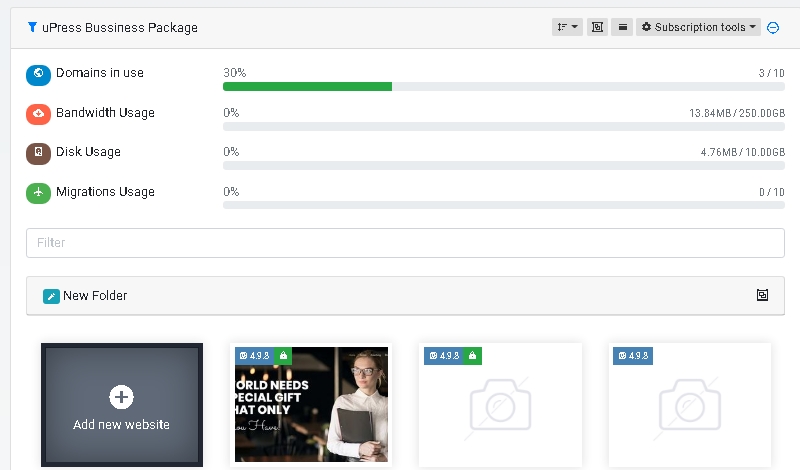Open the middle website card with camera placeholder

(500, 405)
